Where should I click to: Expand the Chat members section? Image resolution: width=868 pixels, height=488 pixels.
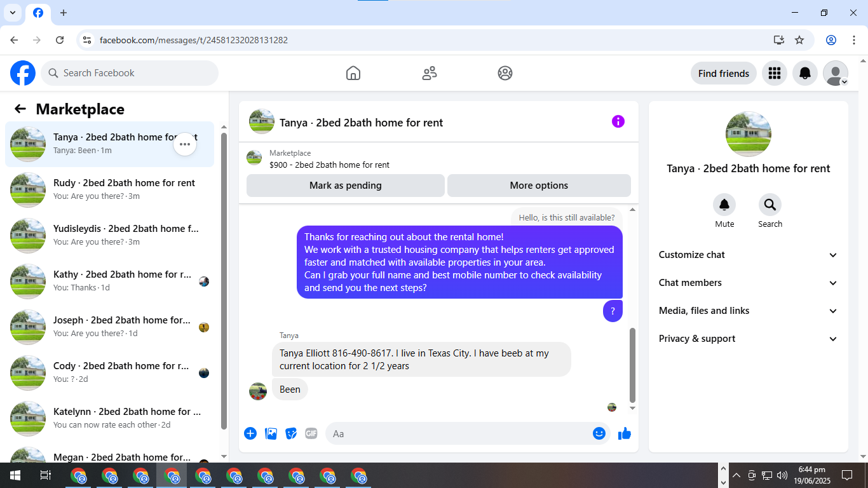(x=749, y=283)
